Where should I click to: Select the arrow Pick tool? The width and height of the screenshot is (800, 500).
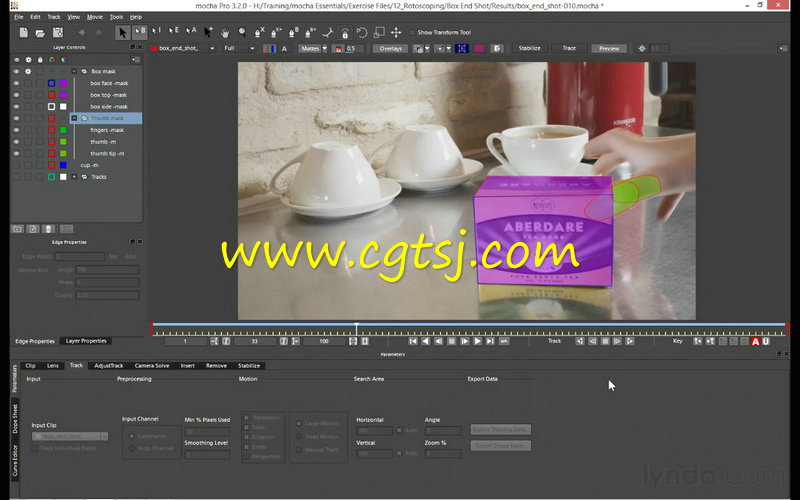[x=122, y=33]
